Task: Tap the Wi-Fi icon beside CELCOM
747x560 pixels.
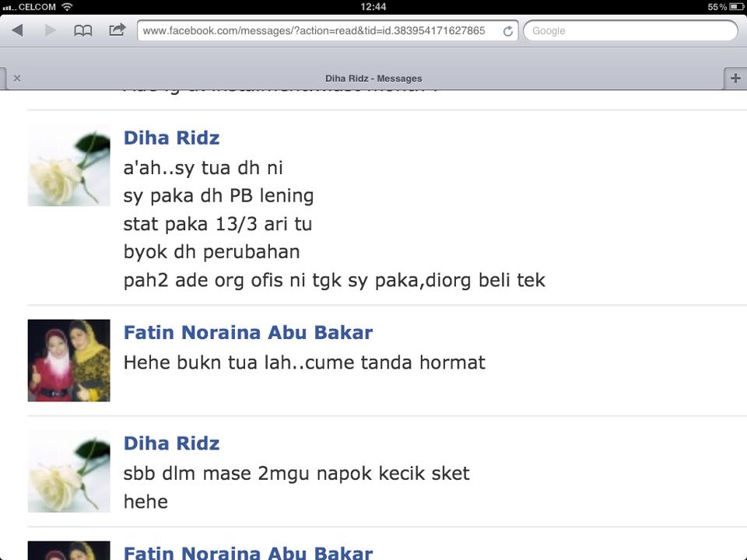Action: (x=67, y=7)
